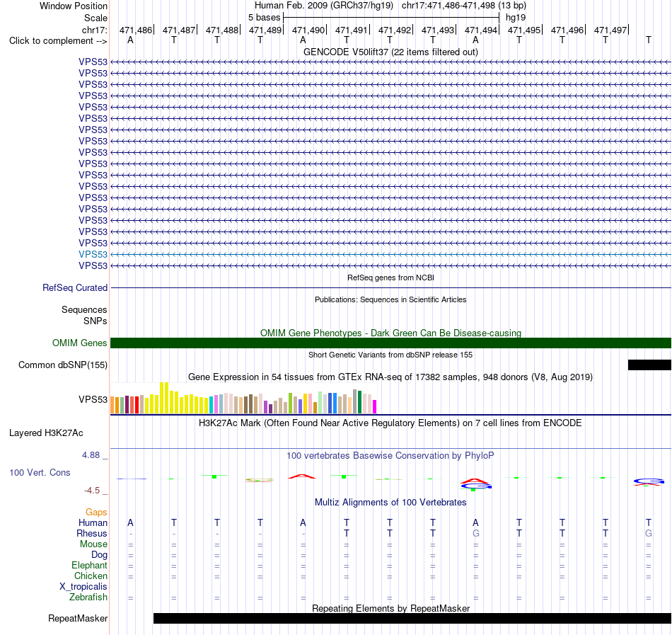Screen dimensions: 672x635
Task: Open the 'OMIM Gene Phenotypes' track title
Action: click(390, 333)
